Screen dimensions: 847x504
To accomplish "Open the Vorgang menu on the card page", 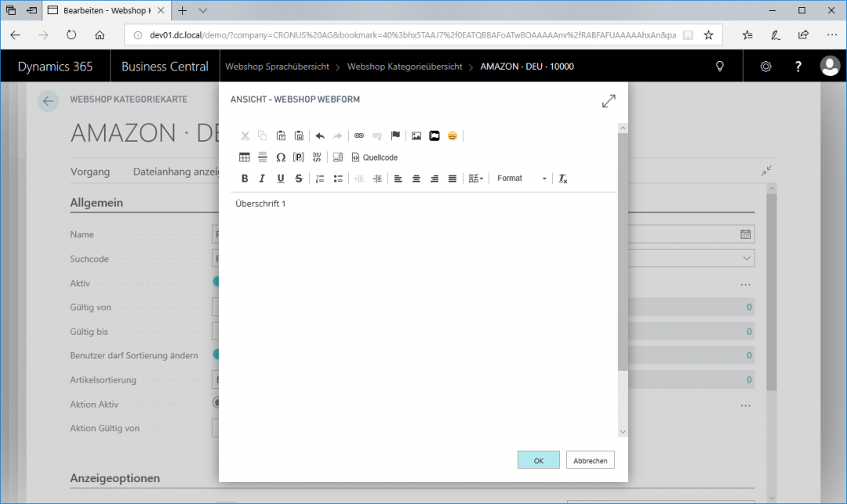I will (x=90, y=172).
